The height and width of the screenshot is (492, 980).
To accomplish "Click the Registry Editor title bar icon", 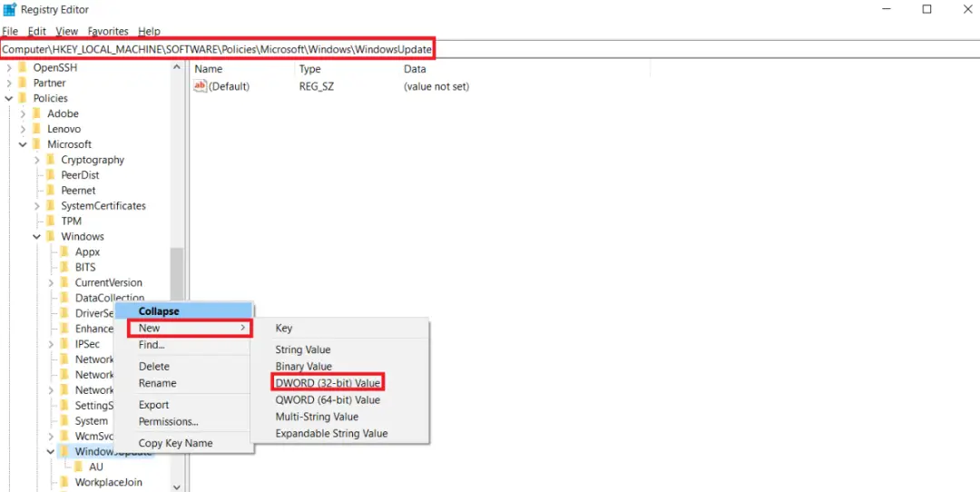I will [x=9, y=9].
